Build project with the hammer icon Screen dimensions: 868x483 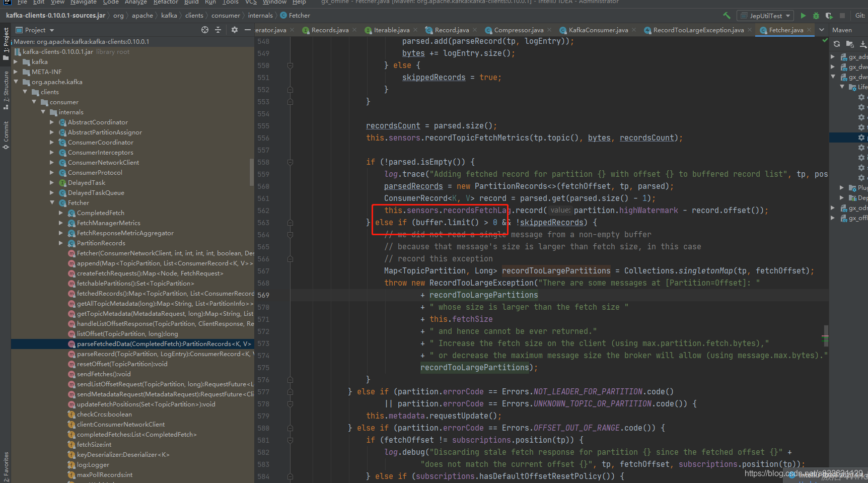point(727,16)
